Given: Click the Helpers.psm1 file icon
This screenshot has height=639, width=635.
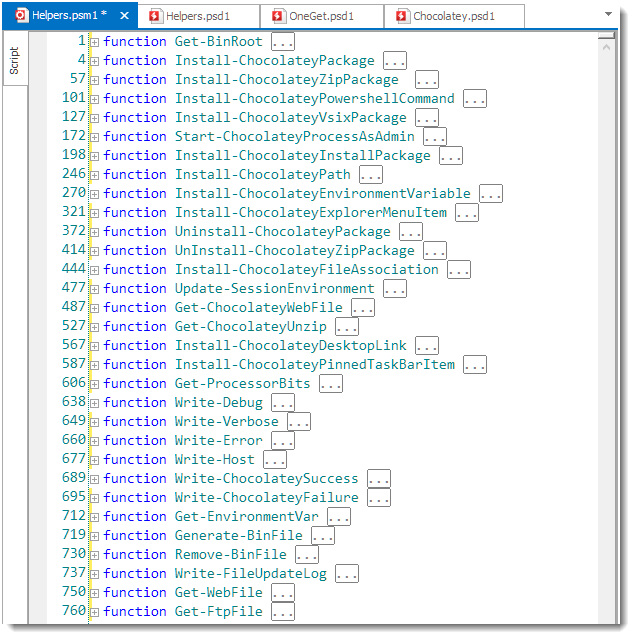Looking at the screenshot, I should point(20,15).
